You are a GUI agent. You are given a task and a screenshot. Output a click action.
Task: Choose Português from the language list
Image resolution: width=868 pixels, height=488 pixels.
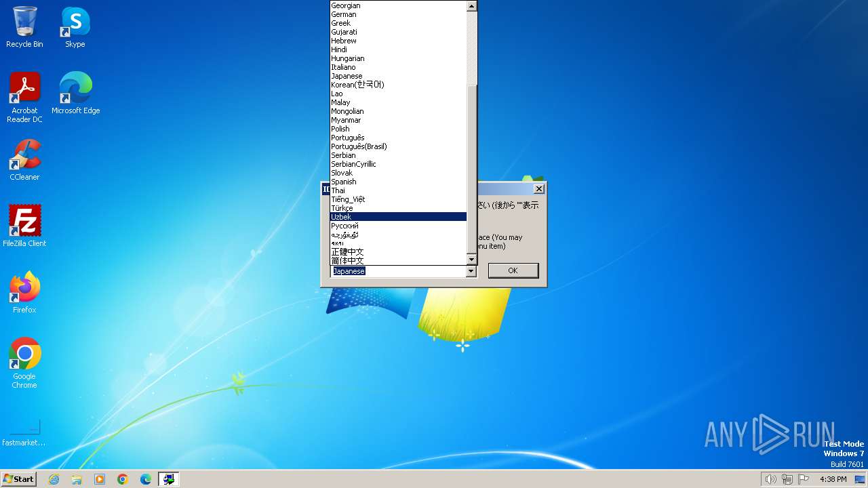[398, 138]
